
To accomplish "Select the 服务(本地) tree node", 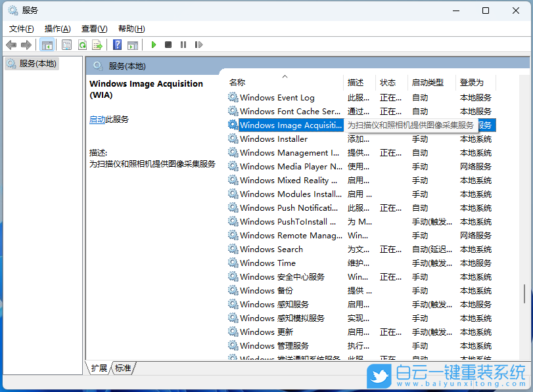I will tap(37, 63).
